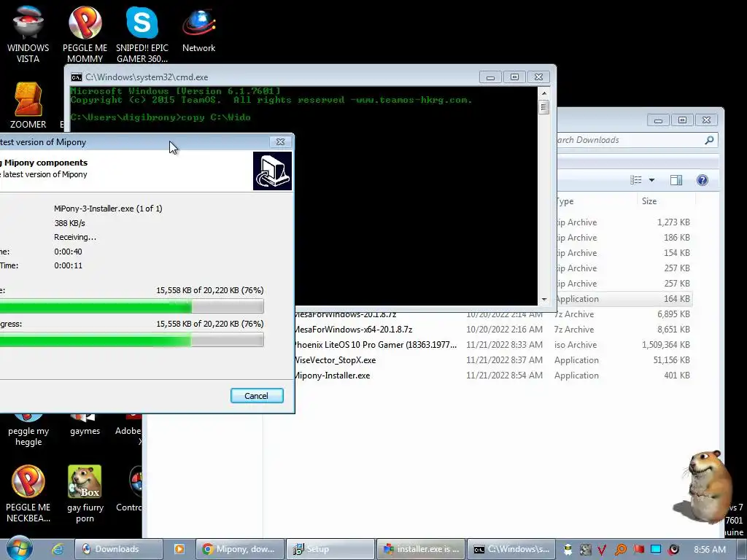Select the Network desktop icon

pos(198,28)
